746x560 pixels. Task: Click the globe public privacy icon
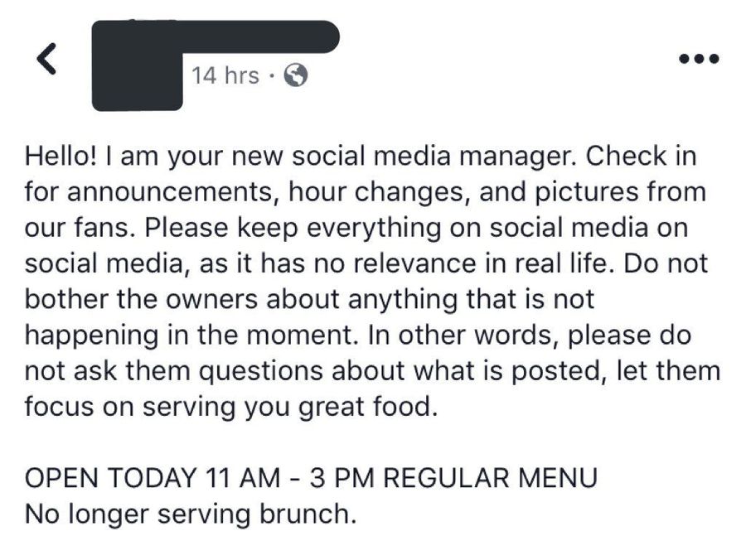pyautogui.click(x=295, y=75)
